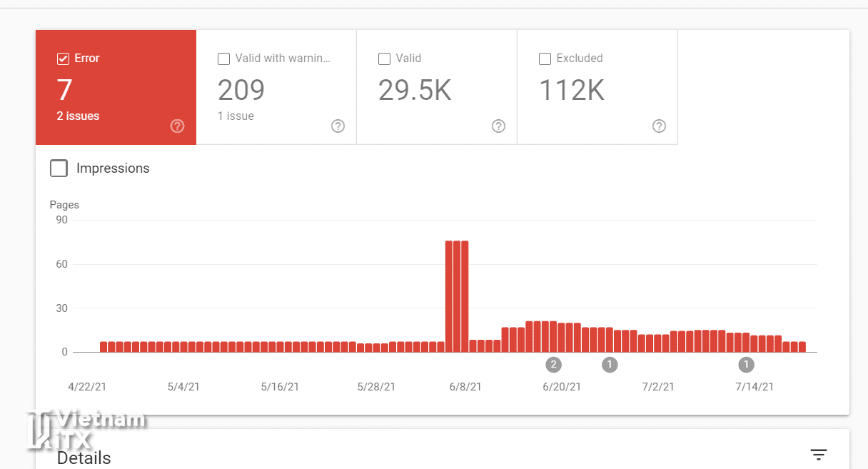Click annotation marker labeled 2 below the chart
The image size is (868, 469).
click(x=553, y=365)
